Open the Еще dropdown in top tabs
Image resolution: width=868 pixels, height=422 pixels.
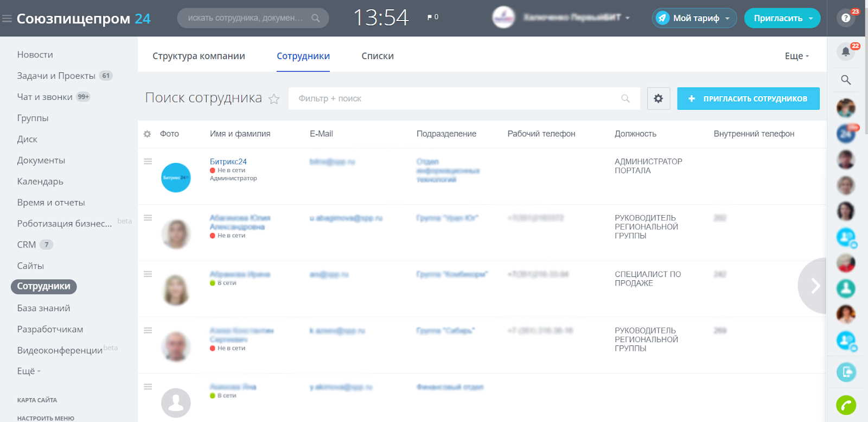point(796,56)
